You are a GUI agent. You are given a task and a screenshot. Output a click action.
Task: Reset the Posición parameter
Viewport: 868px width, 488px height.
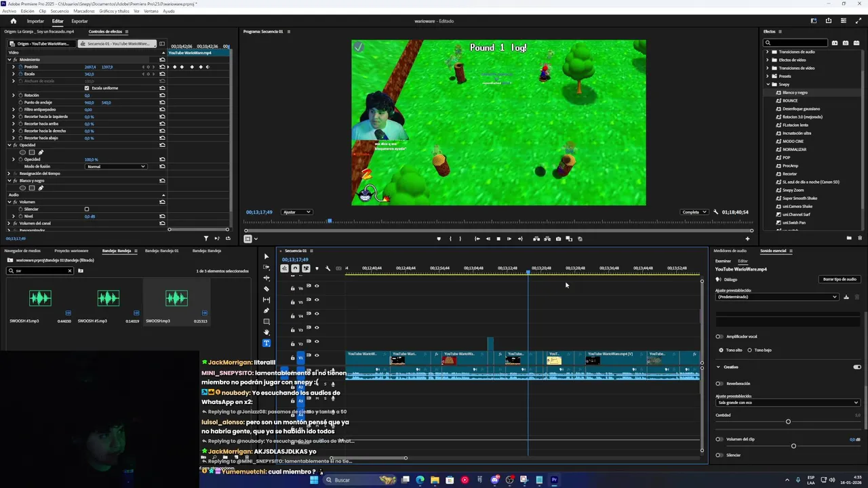coord(162,66)
